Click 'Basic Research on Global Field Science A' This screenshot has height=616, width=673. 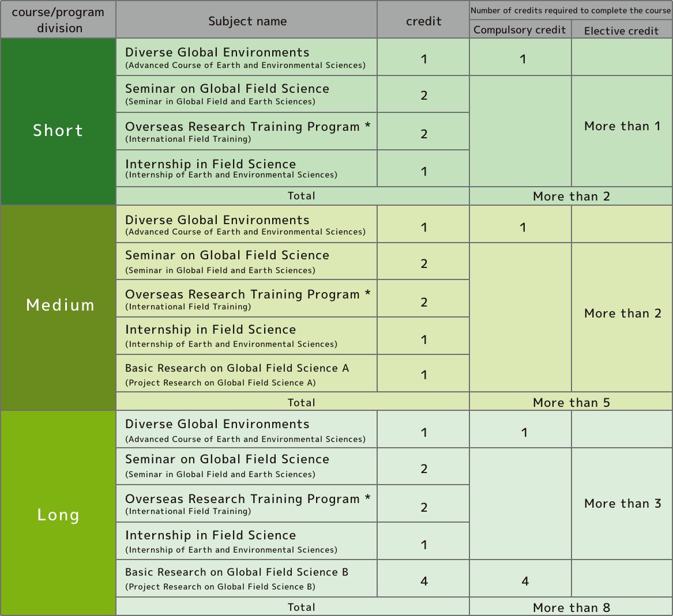click(x=237, y=368)
